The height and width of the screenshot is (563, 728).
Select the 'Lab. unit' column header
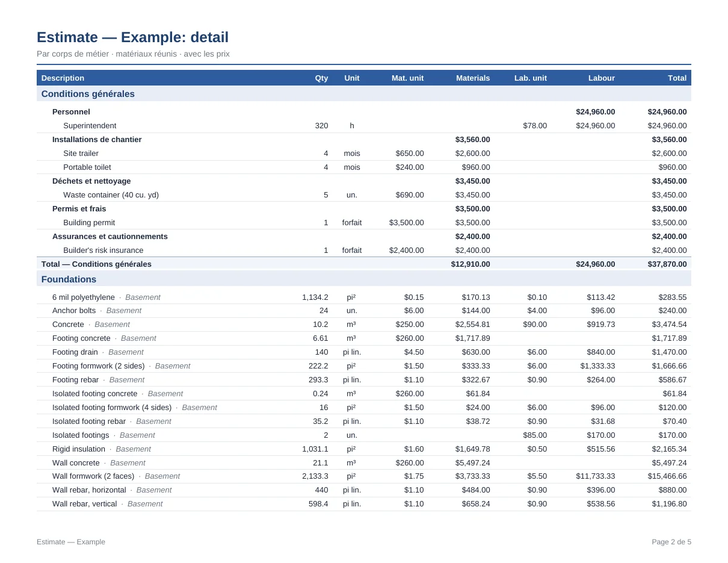tap(531, 78)
